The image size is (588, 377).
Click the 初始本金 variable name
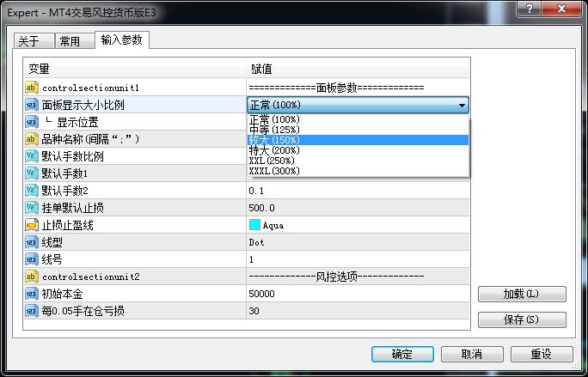[x=62, y=294]
